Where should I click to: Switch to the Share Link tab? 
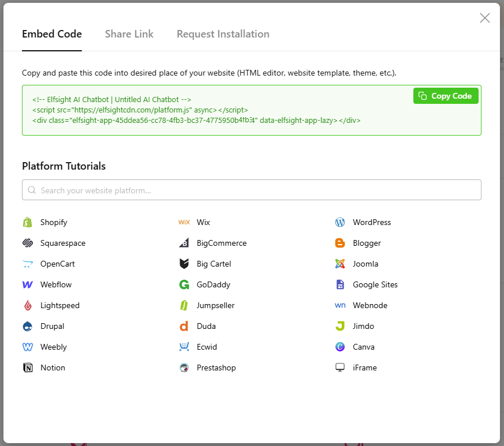tap(129, 34)
